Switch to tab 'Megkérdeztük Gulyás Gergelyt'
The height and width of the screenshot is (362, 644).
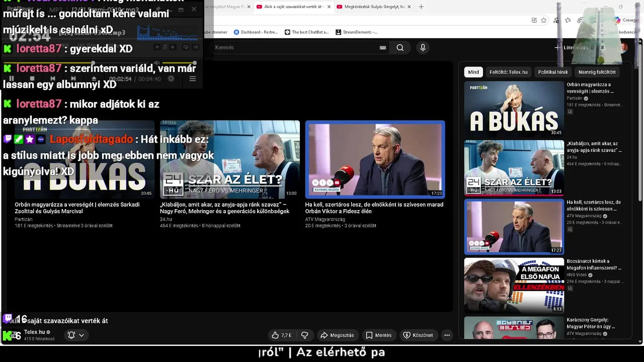pyautogui.click(x=374, y=7)
